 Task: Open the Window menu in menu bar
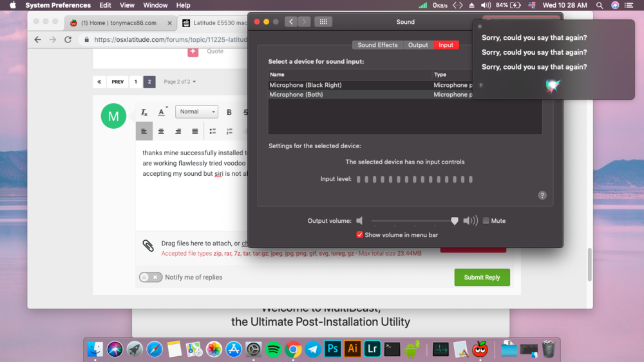(x=155, y=5)
